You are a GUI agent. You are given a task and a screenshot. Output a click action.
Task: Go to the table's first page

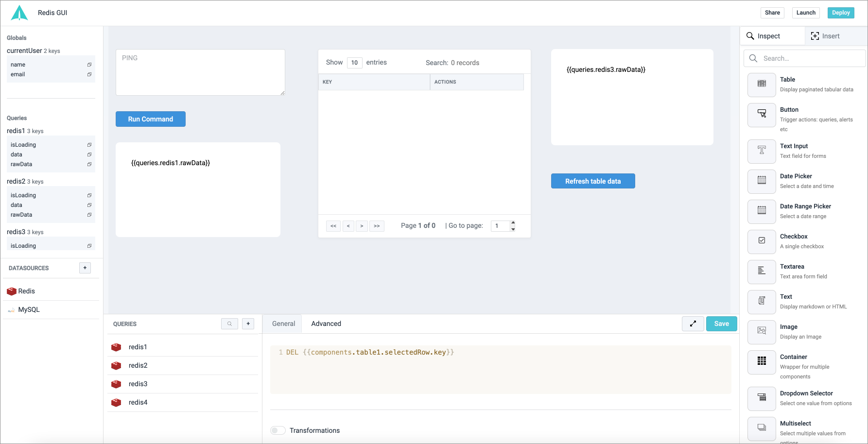tap(333, 226)
